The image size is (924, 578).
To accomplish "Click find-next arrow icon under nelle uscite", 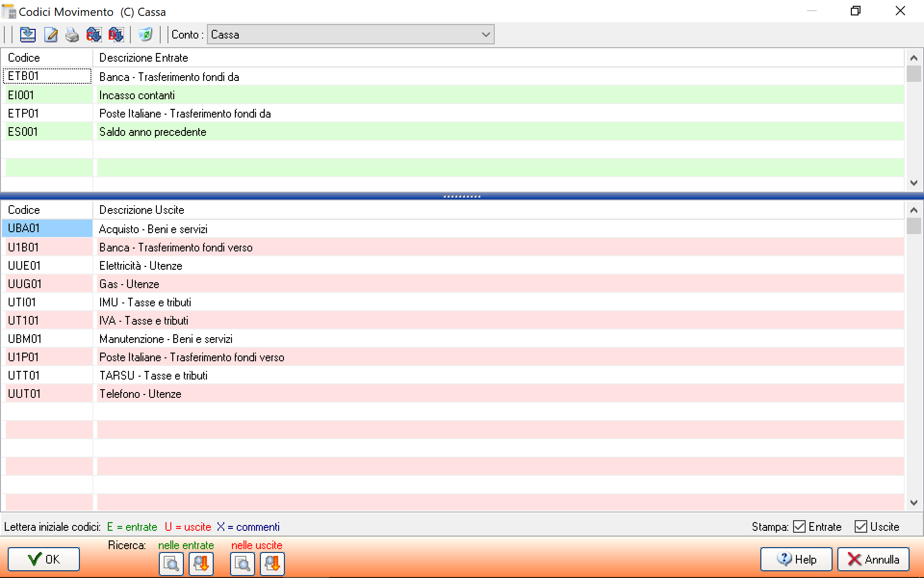I will pyautogui.click(x=272, y=563).
